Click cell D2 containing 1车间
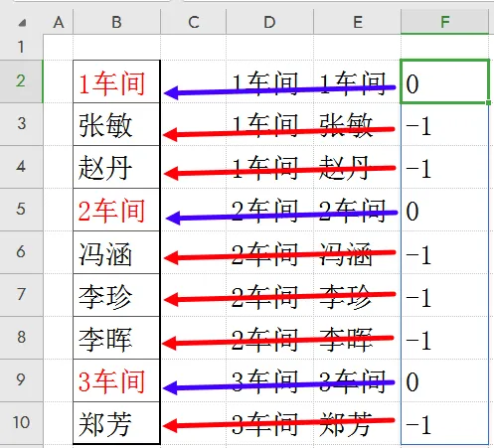The width and height of the screenshot is (494, 448). (269, 81)
